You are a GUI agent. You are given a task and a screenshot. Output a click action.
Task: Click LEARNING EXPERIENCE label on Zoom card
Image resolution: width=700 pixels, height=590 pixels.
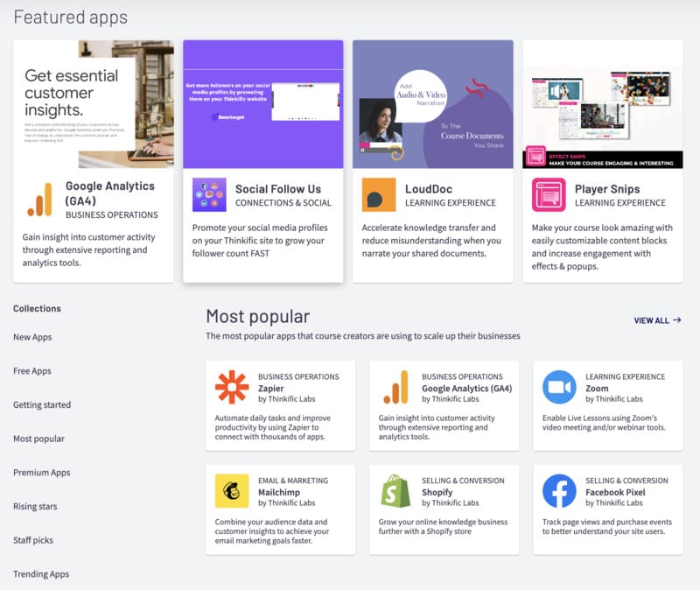pyautogui.click(x=626, y=376)
